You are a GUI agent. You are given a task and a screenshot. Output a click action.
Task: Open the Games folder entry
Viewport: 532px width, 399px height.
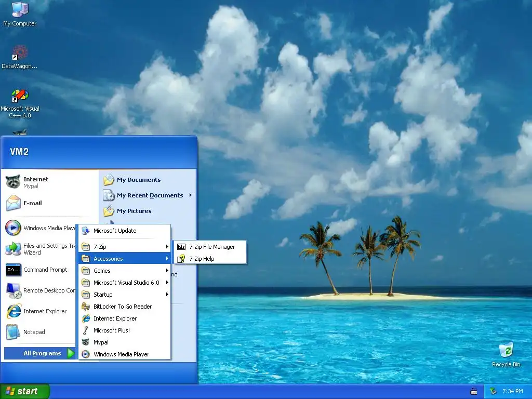point(125,270)
